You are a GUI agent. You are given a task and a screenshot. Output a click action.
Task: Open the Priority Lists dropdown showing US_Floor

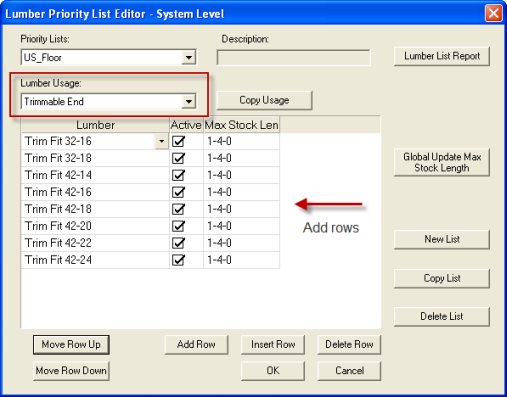click(x=189, y=57)
